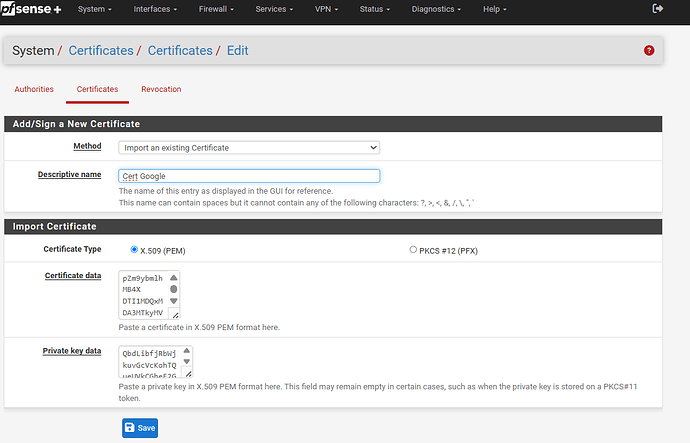The height and width of the screenshot is (443, 690).
Task: Click the Save button
Action: (x=140, y=428)
